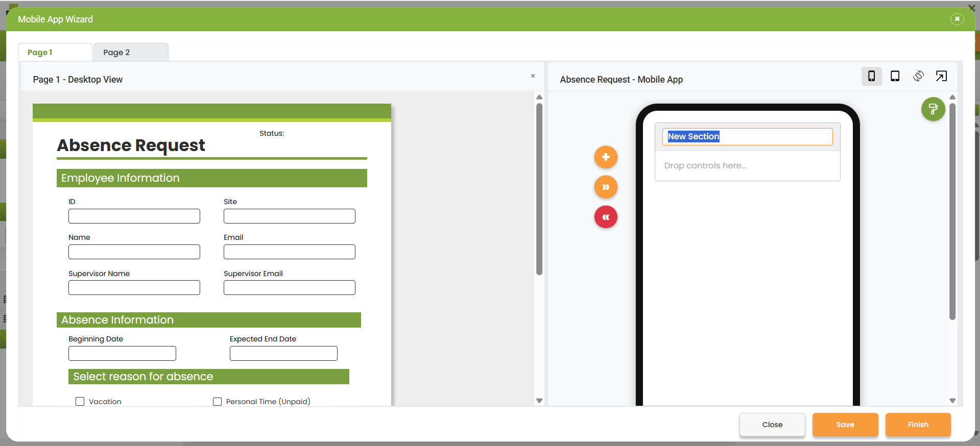Open mobile preview in new window
This screenshot has width=980, height=446.
(x=941, y=76)
